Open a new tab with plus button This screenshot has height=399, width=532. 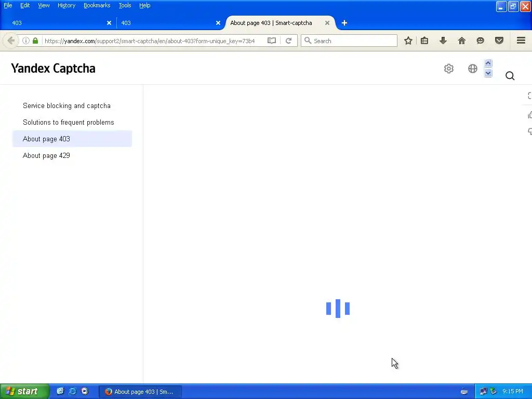point(344,23)
